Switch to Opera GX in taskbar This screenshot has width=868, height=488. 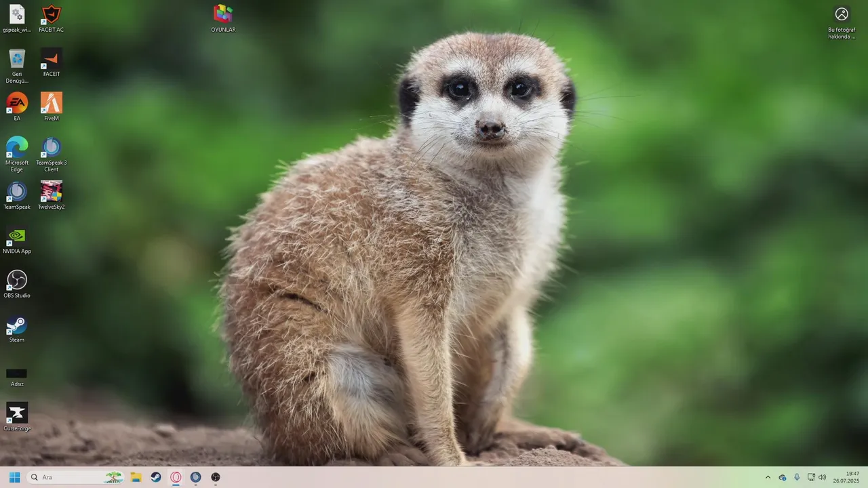pos(176,477)
